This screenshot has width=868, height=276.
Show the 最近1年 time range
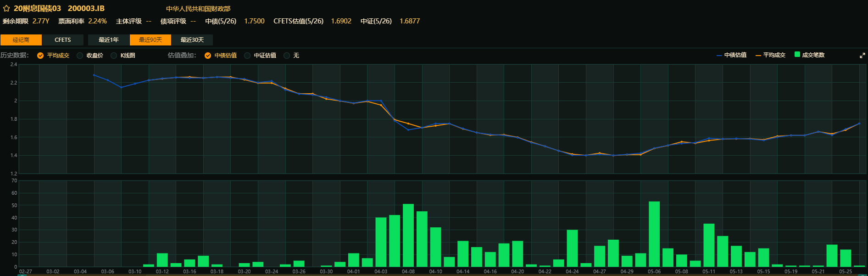(109, 40)
